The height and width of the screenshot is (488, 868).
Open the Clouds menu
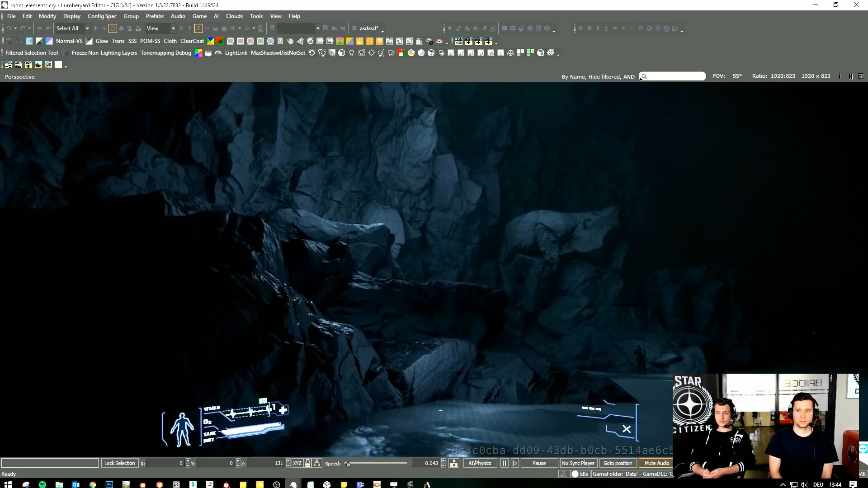coord(234,16)
